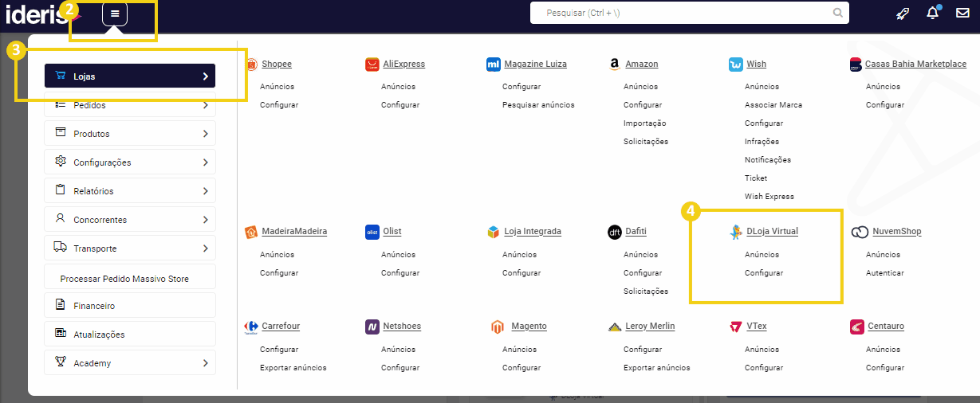Screen dimensions: 980x403
Task: Click the Netshoes logo icon
Action: (x=372, y=327)
